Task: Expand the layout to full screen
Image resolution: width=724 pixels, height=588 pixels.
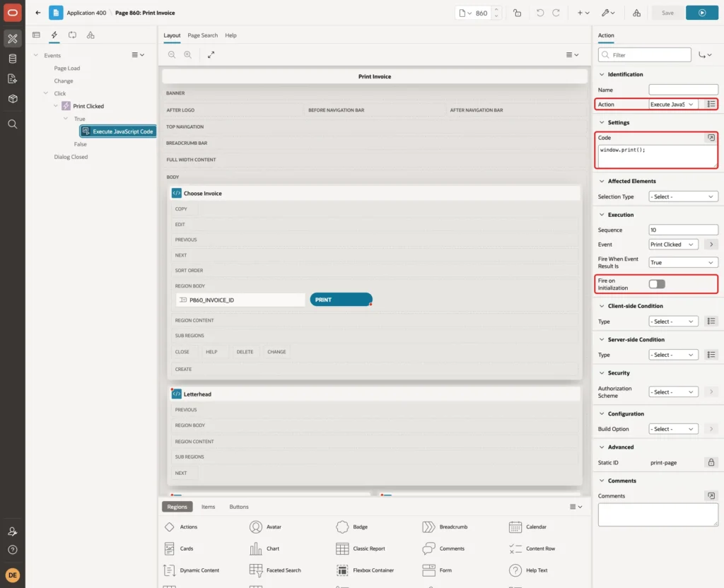Action: click(211, 54)
